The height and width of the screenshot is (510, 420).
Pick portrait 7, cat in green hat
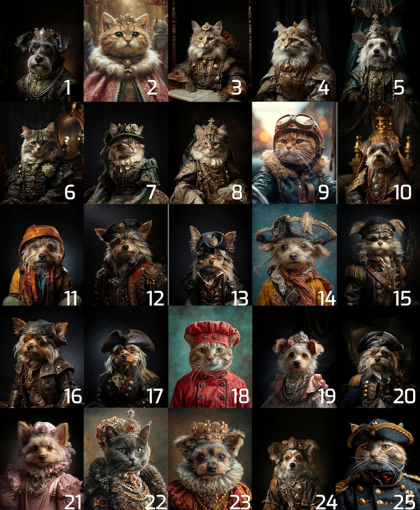(126, 153)
